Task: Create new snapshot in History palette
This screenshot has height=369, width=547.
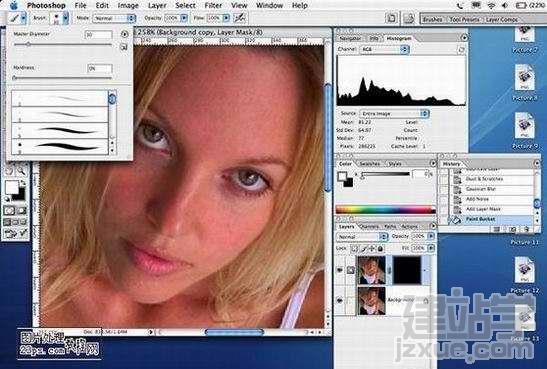Action: click(512, 229)
